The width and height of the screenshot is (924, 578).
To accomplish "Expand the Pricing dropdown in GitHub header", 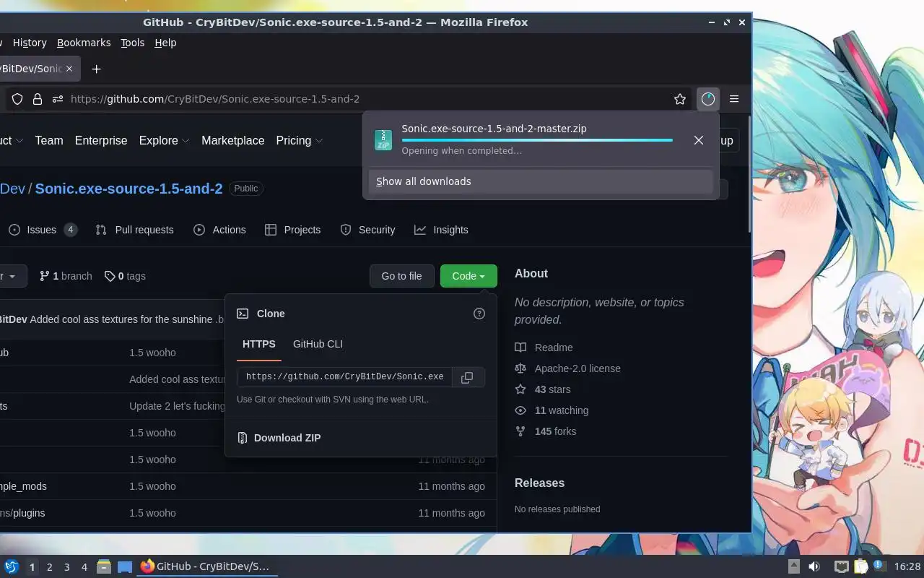I will pyautogui.click(x=300, y=140).
